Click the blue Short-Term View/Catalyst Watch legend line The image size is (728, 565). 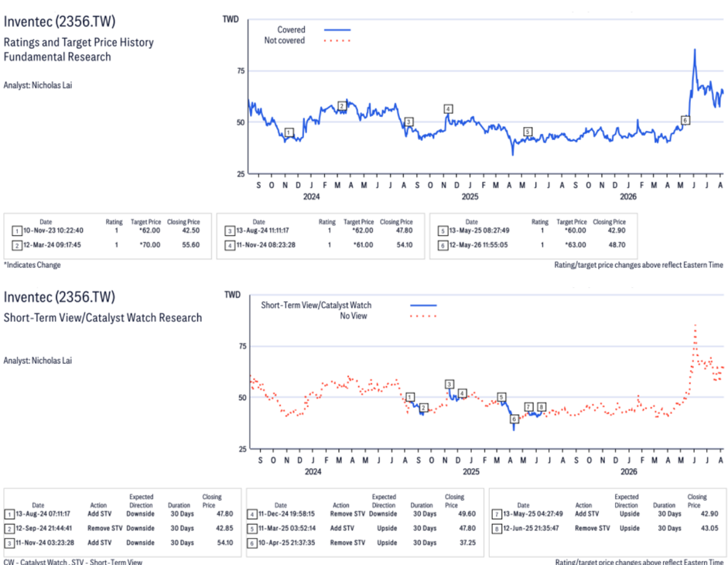point(423,305)
